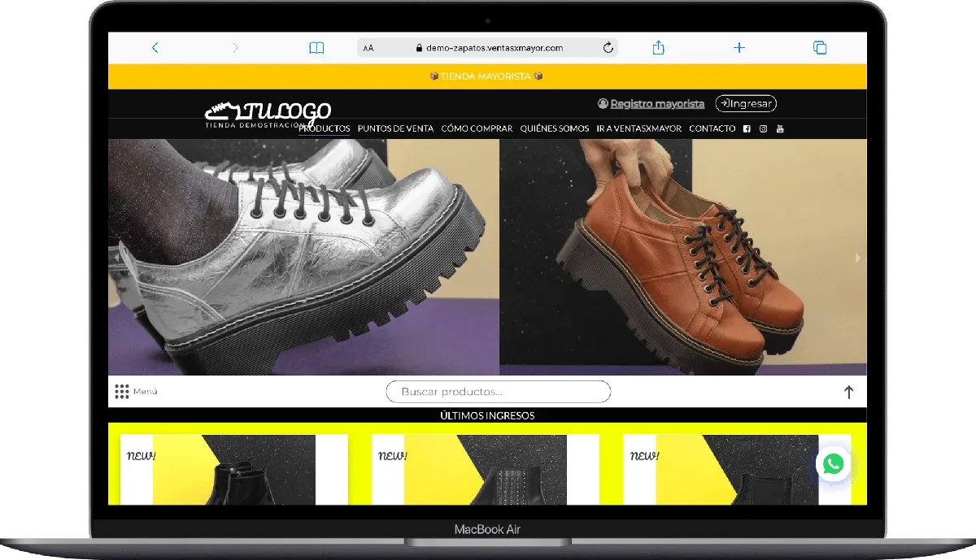This screenshot has height=560, width=976.
Task: Open the YouTube icon in the navigation bar
Action: click(780, 128)
